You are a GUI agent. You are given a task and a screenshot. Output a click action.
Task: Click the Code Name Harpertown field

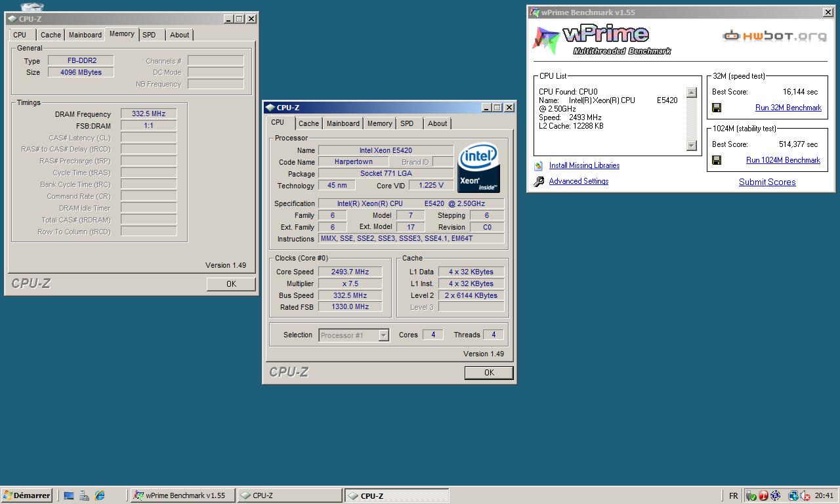pos(354,162)
